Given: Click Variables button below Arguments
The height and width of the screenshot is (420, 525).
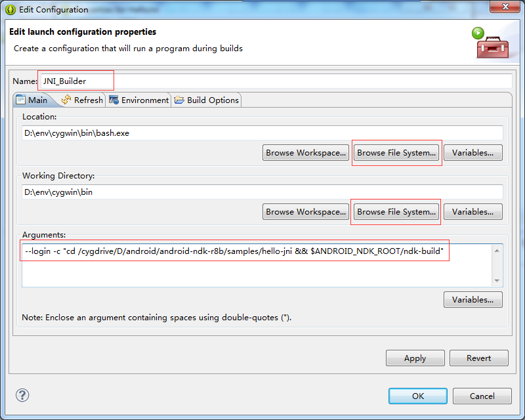Looking at the screenshot, I should point(472,299).
